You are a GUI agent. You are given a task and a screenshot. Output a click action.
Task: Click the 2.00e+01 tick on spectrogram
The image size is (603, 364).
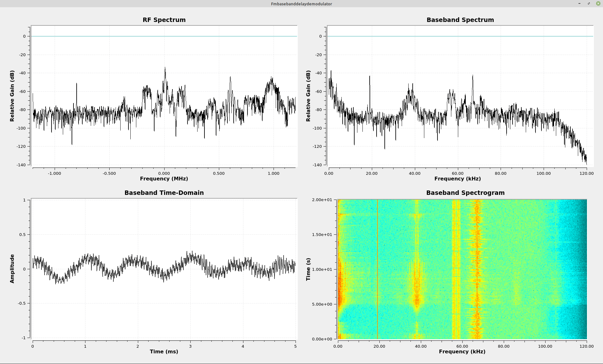pyautogui.click(x=322, y=200)
